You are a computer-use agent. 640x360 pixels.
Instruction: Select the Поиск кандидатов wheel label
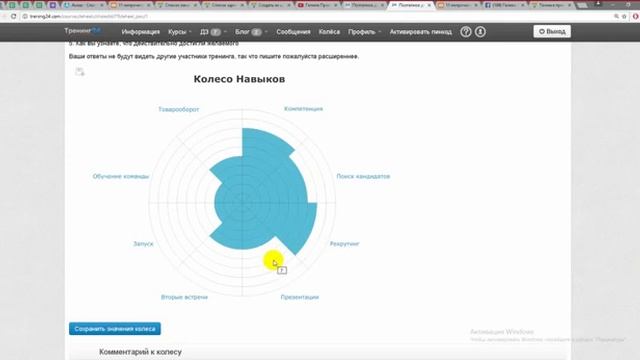click(363, 176)
